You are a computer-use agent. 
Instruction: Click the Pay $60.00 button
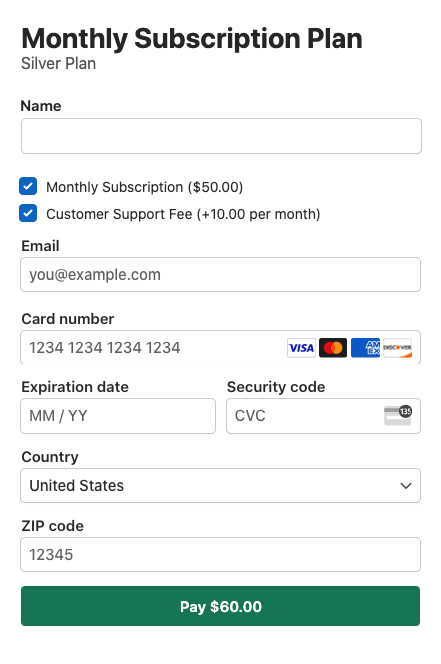coord(220,606)
